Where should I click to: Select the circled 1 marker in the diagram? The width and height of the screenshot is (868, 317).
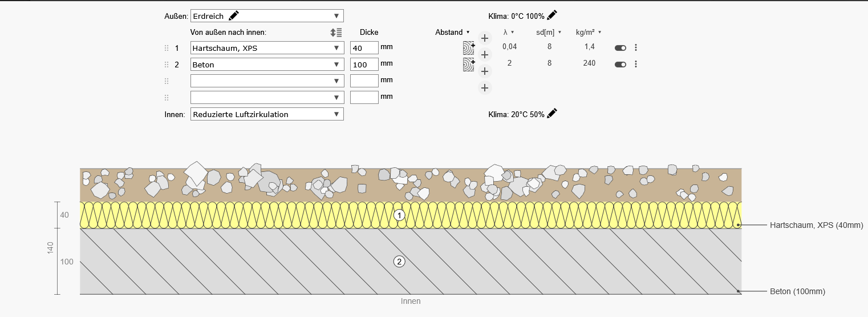(x=400, y=215)
